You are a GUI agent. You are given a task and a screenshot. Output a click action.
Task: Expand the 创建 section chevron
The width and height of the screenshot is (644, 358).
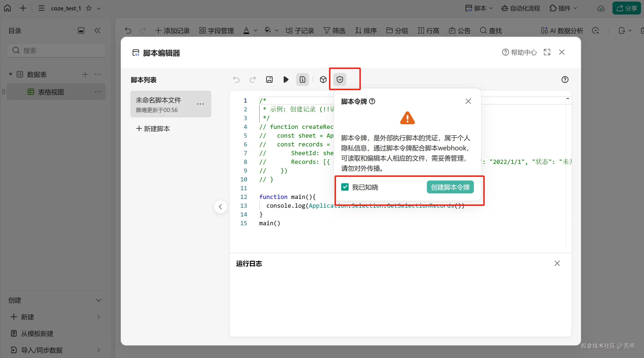99,300
